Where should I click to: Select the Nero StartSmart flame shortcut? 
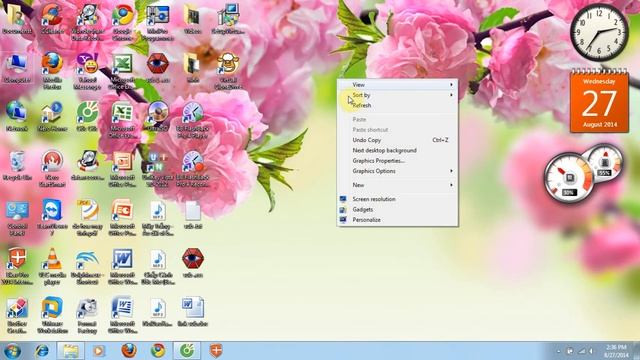[x=52, y=168]
